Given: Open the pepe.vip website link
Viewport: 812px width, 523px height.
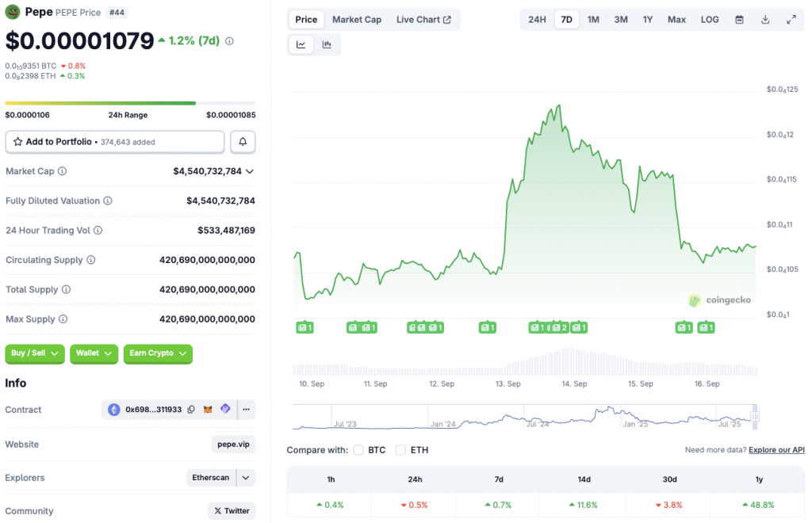Looking at the screenshot, I should tap(234, 445).
